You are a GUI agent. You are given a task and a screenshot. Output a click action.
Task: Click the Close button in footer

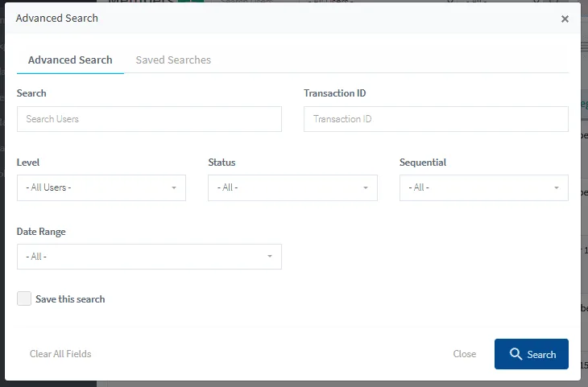pyautogui.click(x=464, y=354)
